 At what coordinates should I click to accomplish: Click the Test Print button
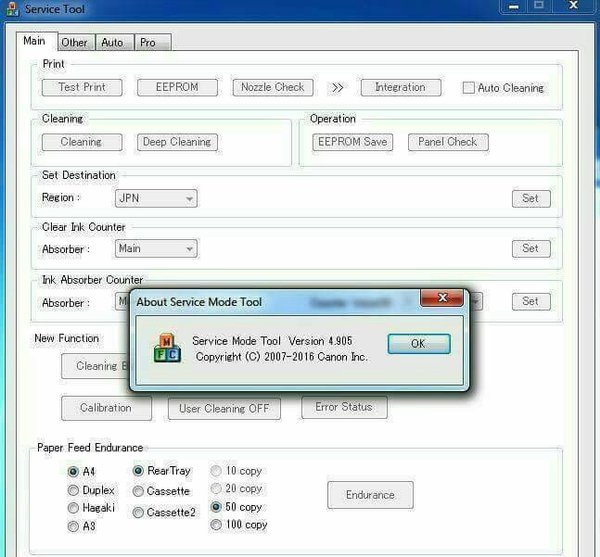[82, 88]
